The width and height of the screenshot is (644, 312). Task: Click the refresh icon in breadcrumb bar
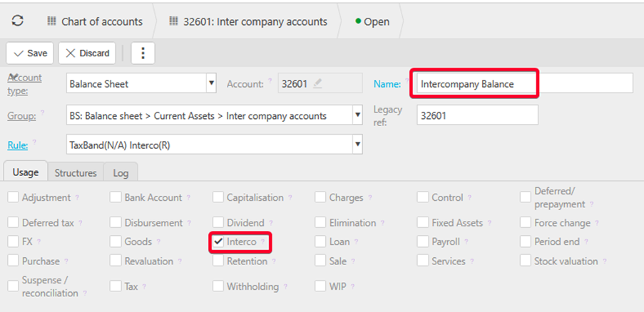tap(18, 21)
